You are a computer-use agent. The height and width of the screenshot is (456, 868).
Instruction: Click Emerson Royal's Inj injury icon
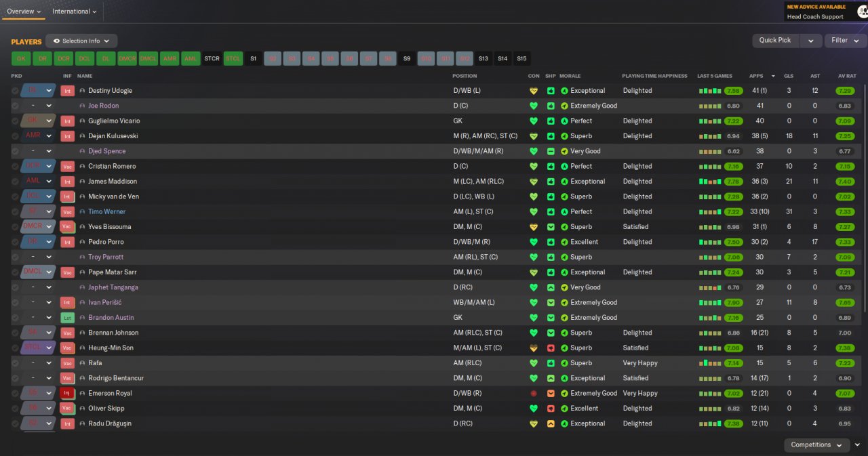(67, 393)
